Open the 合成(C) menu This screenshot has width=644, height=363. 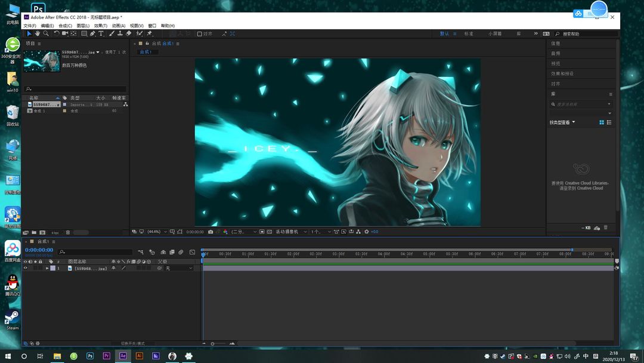point(66,26)
